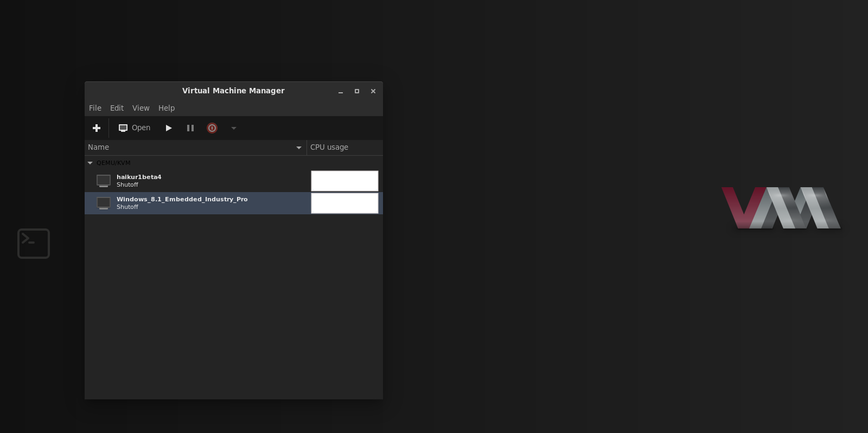Maximize the Virtual Machine Manager window
868x433 pixels.
coord(357,91)
